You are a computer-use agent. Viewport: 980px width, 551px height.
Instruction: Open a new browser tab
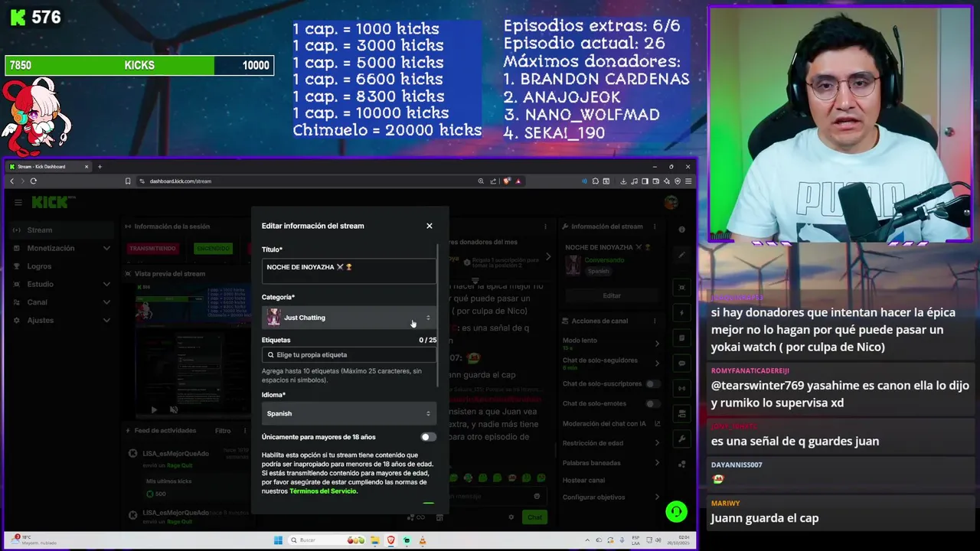pyautogui.click(x=100, y=167)
